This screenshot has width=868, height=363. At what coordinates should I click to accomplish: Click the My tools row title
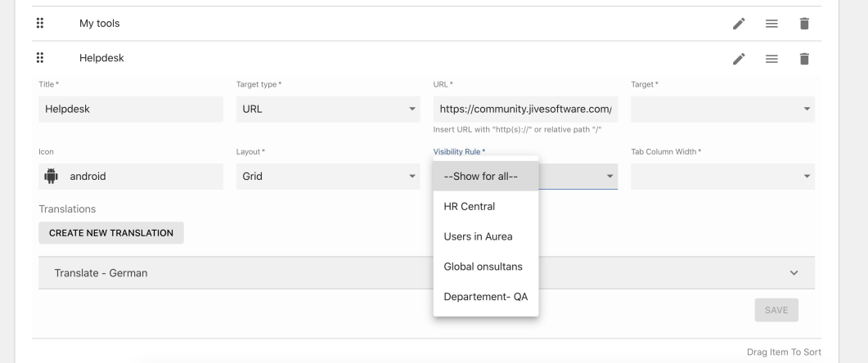point(99,23)
